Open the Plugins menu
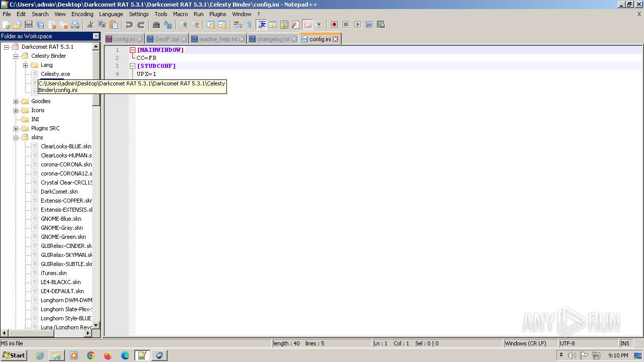This screenshot has height=362, width=644. tap(217, 14)
